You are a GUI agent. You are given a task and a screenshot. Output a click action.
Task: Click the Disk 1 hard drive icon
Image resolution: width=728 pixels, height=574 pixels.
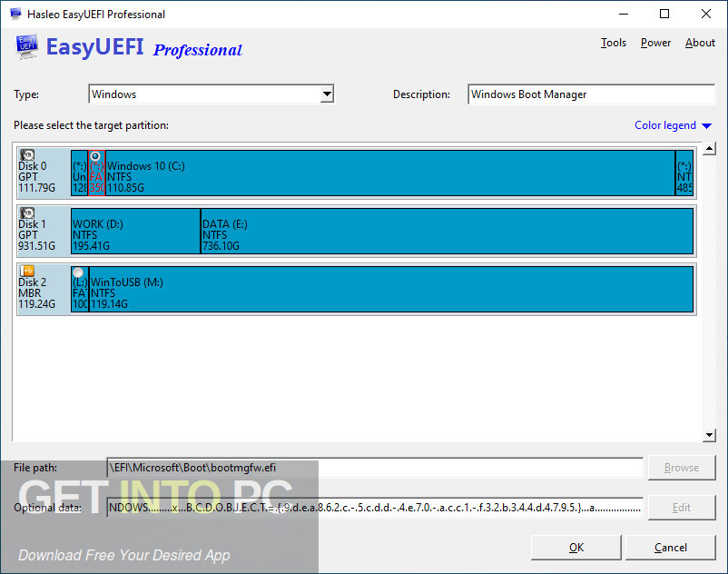click(x=27, y=213)
